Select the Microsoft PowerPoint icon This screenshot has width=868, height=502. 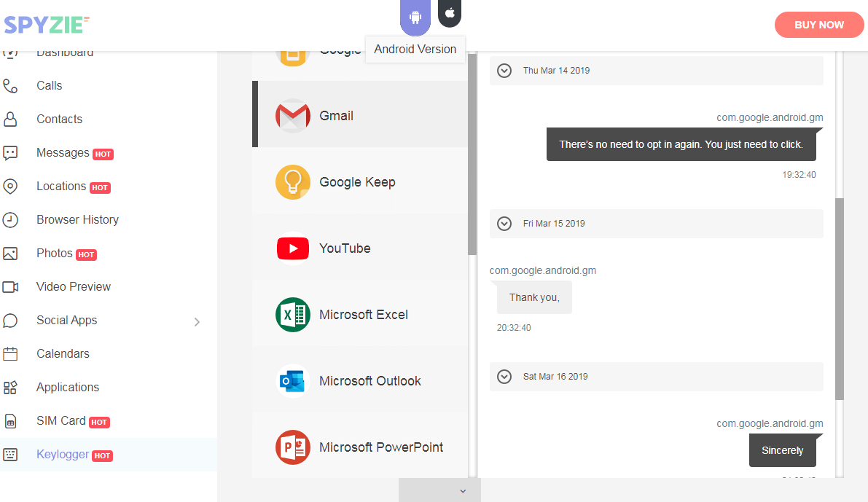(x=293, y=447)
